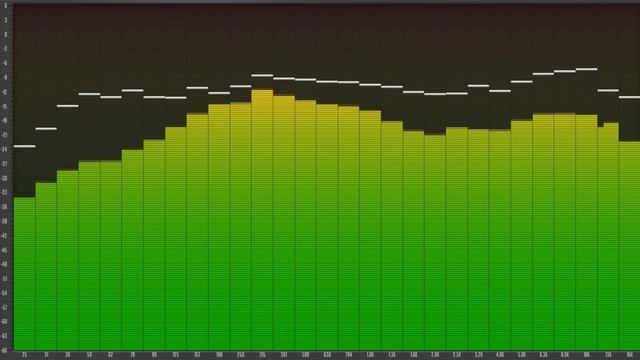The image size is (640, 360).
Task: Select the 4.0k band bar
Action: pos(500,240)
